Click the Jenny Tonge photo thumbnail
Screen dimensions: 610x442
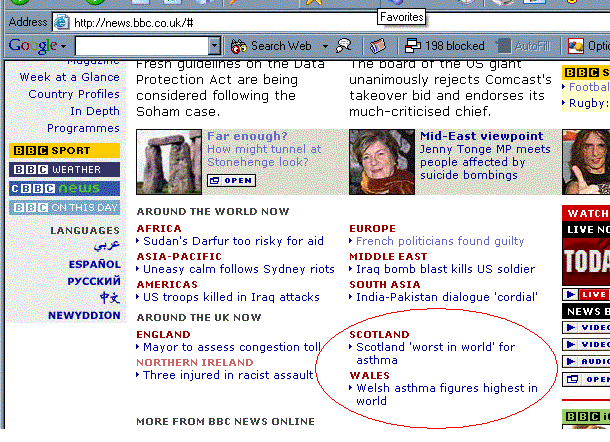(x=382, y=162)
